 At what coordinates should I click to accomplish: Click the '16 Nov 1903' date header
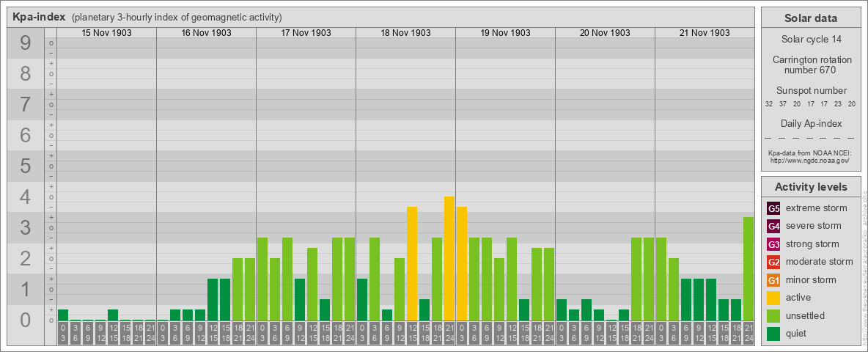pyautogui.click(x=206, y=33)
